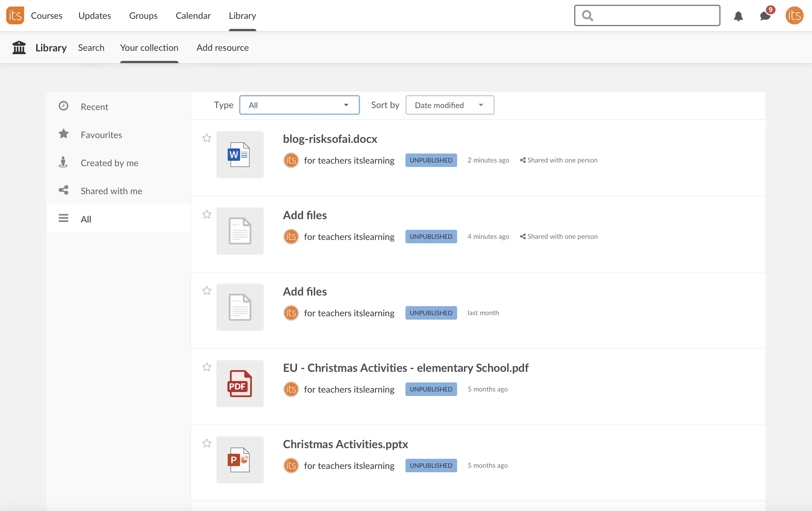Select Recent in the sidebar
The image size is (812, 511).
[x=94, y=107]
